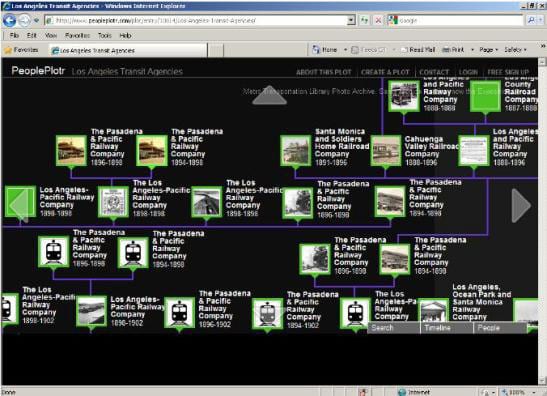Screen dimensions: 547x396
Task: Open the Page dropdown menu
Action: (x=488, y=50)
